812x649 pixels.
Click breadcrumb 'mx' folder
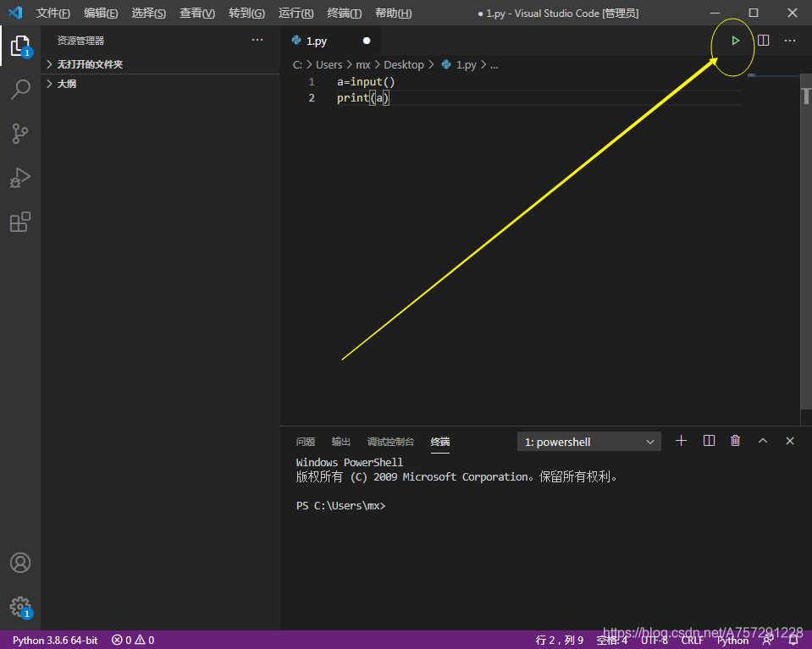(363, 64)
